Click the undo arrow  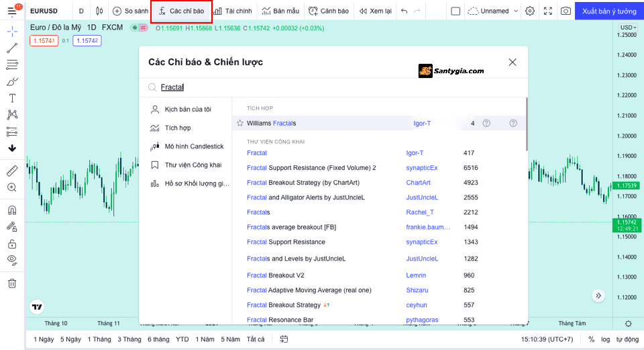tap(404, 11)
